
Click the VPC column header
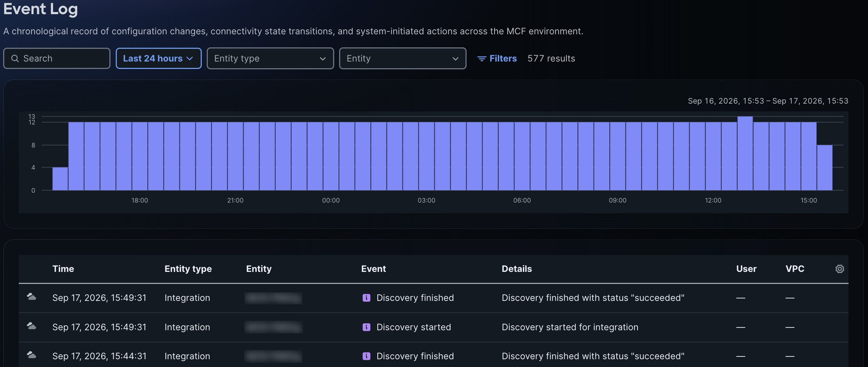[x=795, y=269]
